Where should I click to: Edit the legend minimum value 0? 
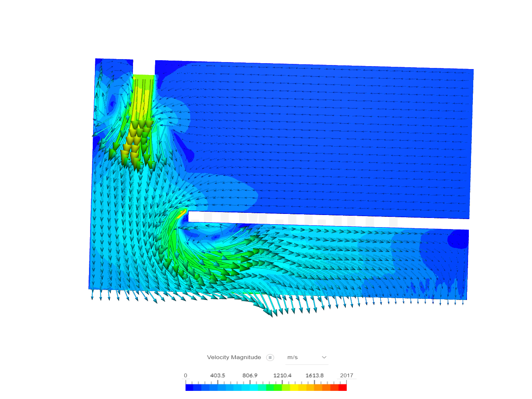(x=185, y=375)
